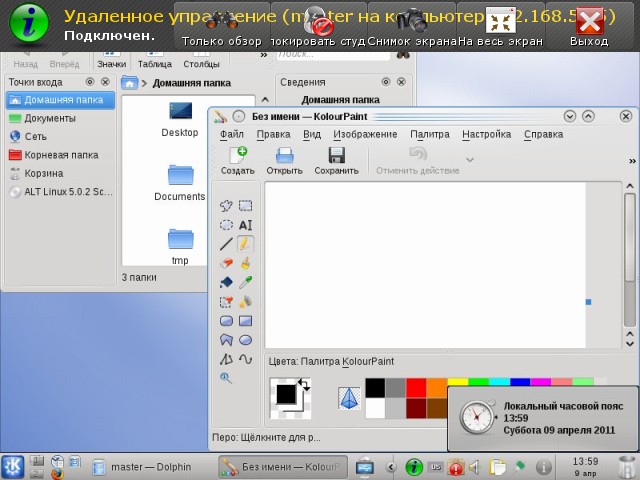Viewport: 640px width, 480px height.
Task: Open Сеть in Dolphin places panel
Action: tap(60, 137)
